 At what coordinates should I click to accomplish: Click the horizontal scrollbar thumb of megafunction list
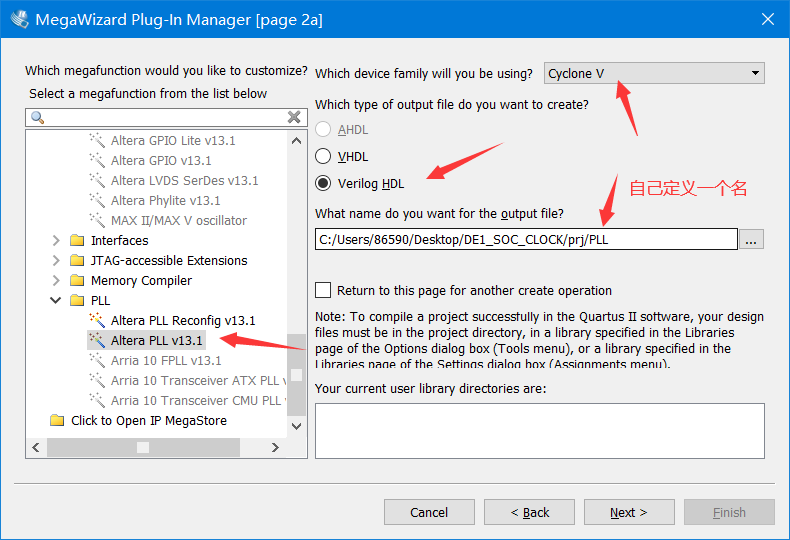click(144, 447)
